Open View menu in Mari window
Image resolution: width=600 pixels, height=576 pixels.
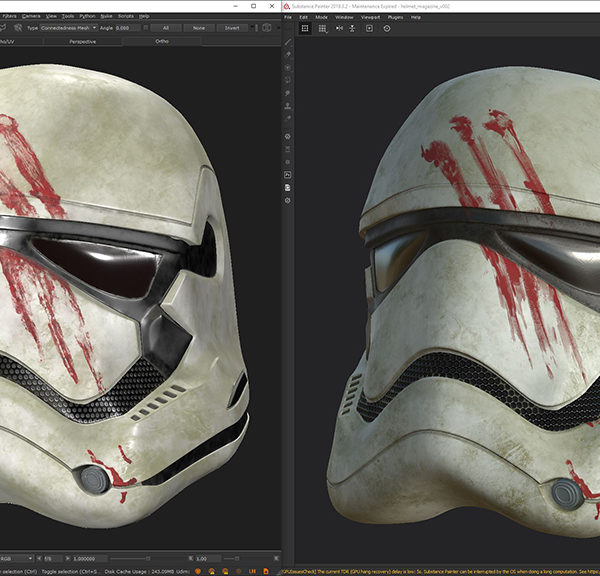coord(51,16)
